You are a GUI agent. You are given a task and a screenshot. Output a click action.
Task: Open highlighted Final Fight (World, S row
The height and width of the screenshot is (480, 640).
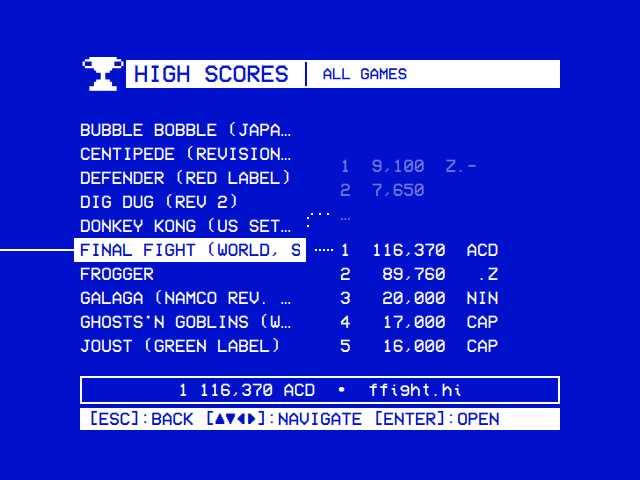[x=190, y=250]
